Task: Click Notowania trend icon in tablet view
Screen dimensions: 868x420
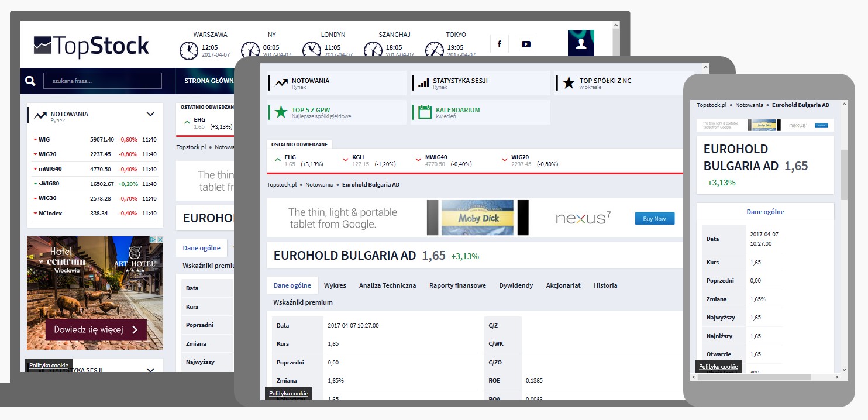Action: click(281, 83)
